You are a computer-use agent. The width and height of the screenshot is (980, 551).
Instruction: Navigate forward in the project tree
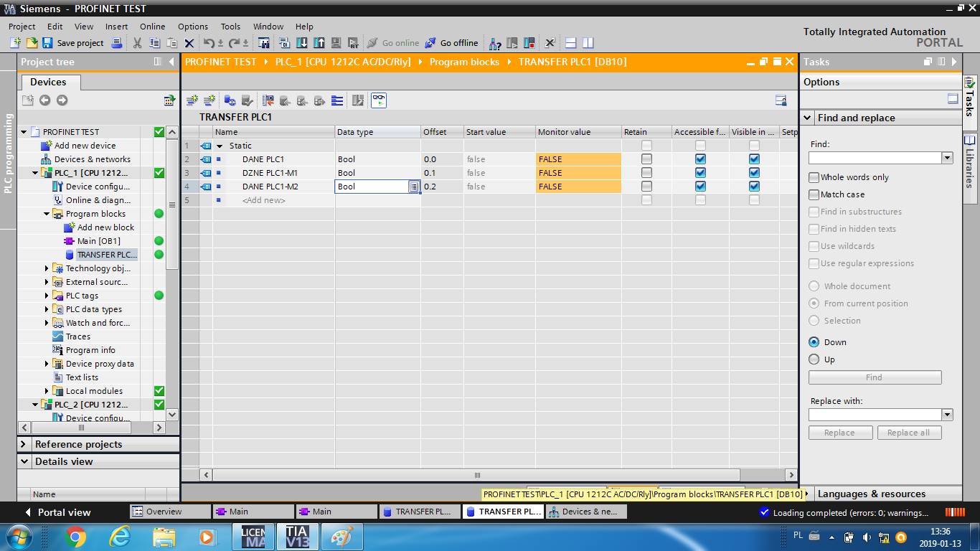[x=62, y=100]
